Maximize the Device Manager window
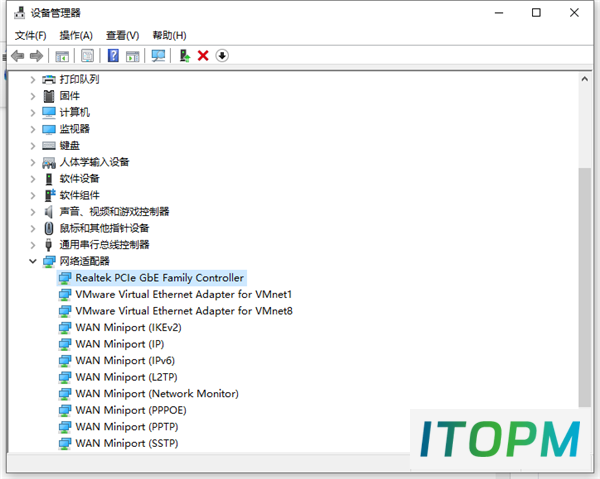The width and height of the screenshot is (600, 479). 536,13
